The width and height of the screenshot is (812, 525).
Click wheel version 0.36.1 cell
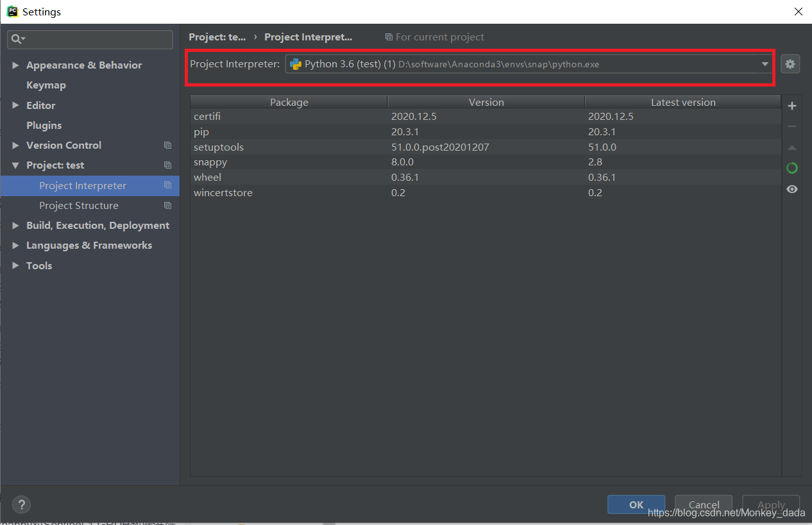(405, 178)
